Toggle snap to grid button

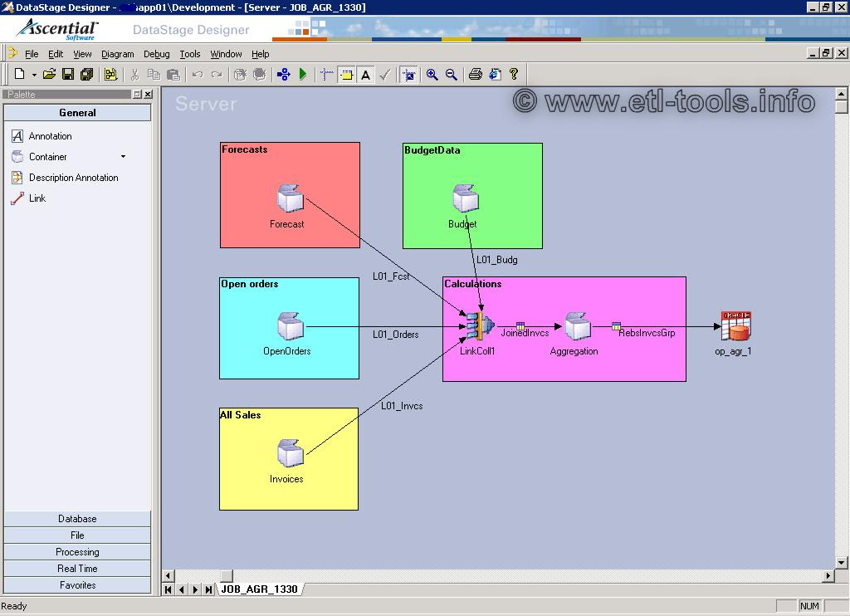(x=409, y=74)
